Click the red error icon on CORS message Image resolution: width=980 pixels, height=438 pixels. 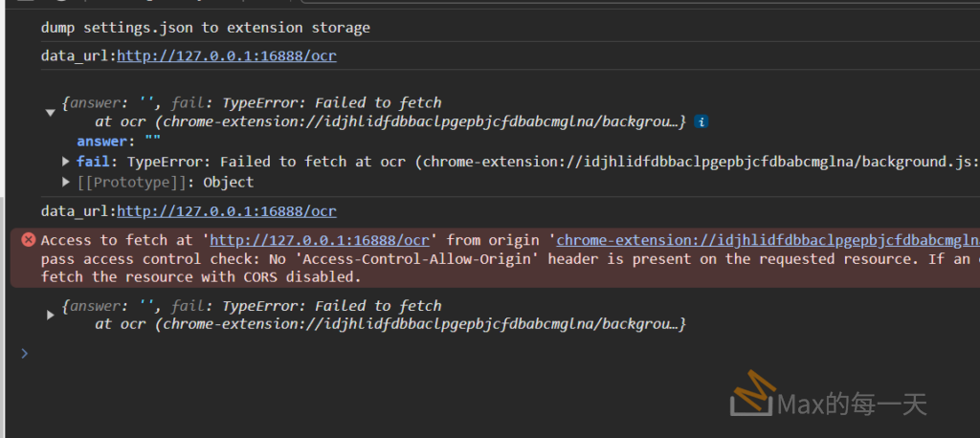[x=28, y=240]
